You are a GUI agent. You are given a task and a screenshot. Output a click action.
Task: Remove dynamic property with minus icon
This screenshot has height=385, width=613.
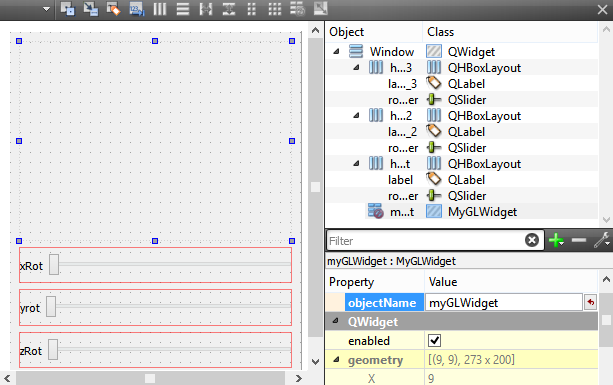click(579, 240)
